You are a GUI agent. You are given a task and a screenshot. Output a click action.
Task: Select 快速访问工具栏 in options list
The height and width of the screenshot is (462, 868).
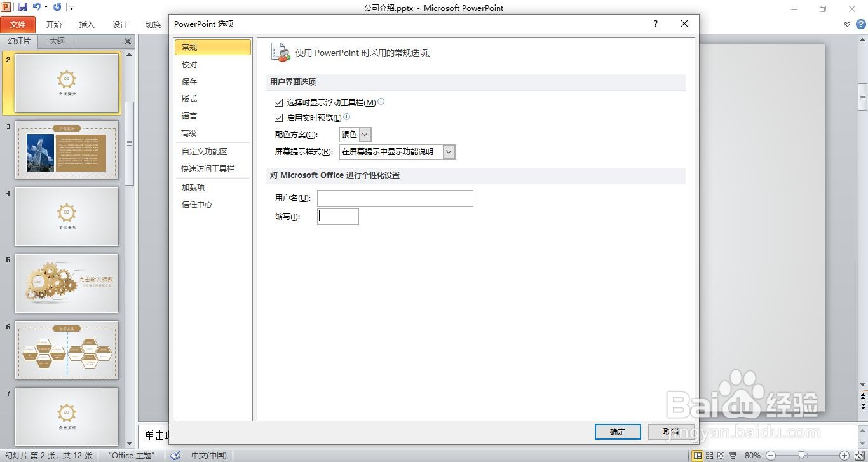pyautogui.click(x=213, y=168)
